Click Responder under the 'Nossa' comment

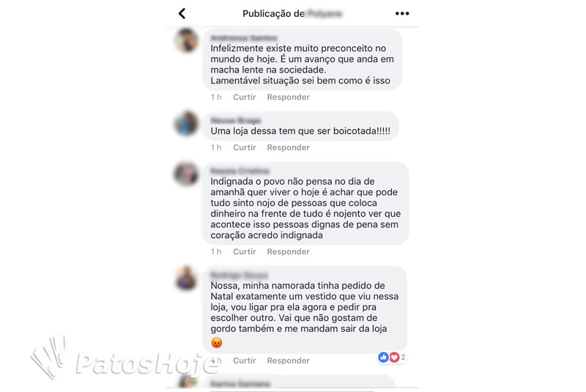click(x=288, y=360)
